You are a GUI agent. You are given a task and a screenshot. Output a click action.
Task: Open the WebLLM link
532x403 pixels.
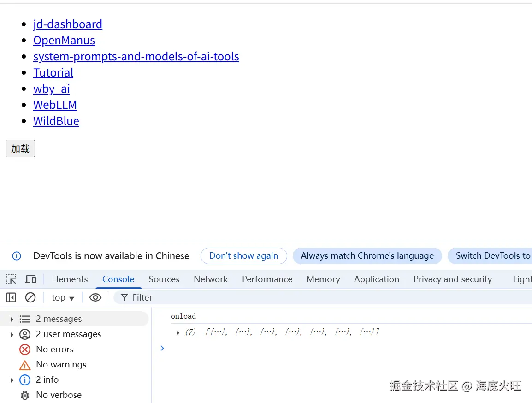(55, 105)
